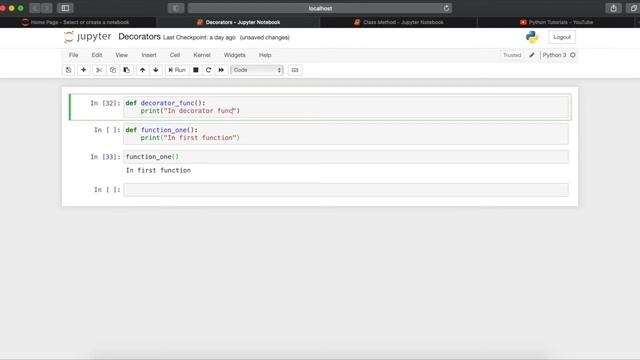Screen dimensions: 640x360
Task: Paste cells below icon in toolbar
Action: pos(127,70)
